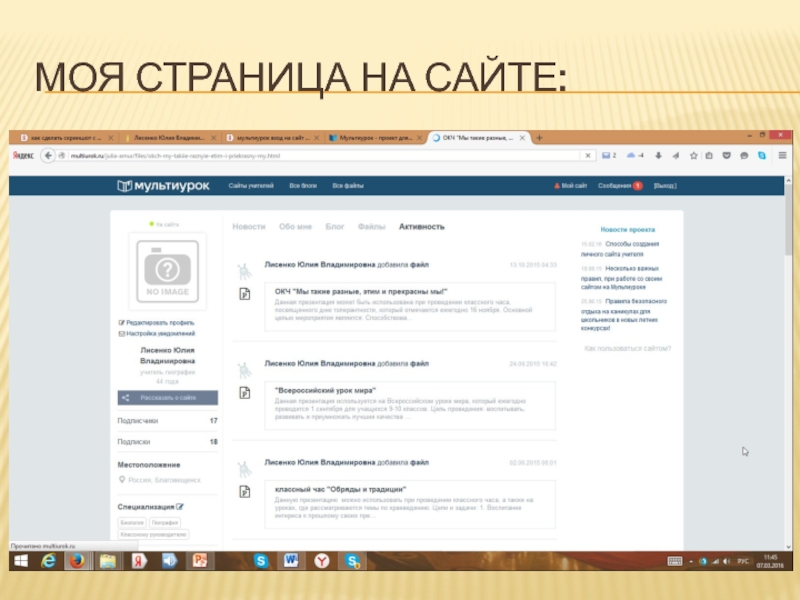This screenshot has height=600, width=800.
Task: Click the NO IMAGE profile photo placeholder
Action: point(167,268)
